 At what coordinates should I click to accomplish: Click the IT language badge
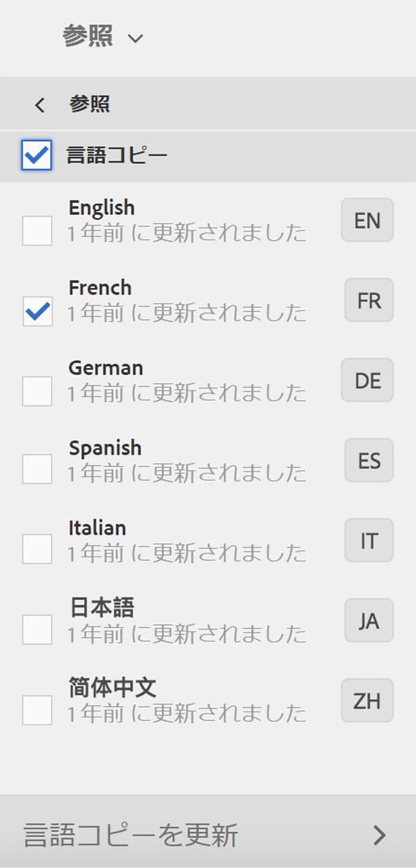pyautogui.click(x=368, y=541)
